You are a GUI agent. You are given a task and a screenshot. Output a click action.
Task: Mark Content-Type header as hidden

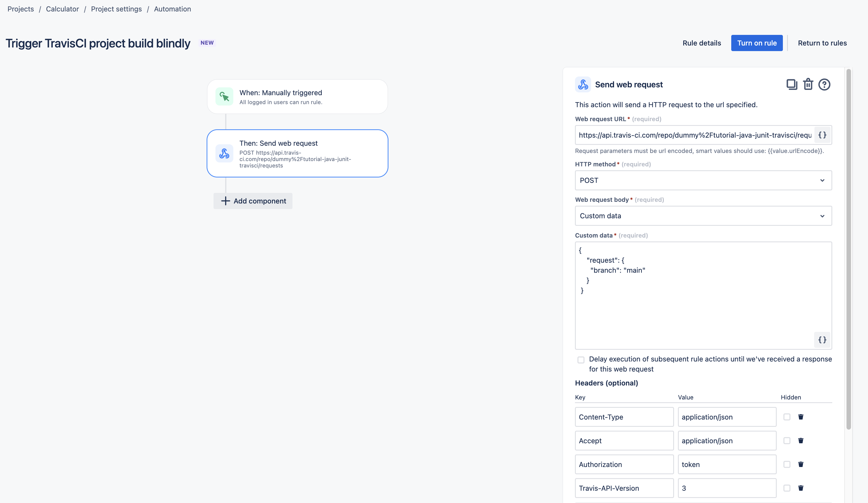[x=787, y=417]
